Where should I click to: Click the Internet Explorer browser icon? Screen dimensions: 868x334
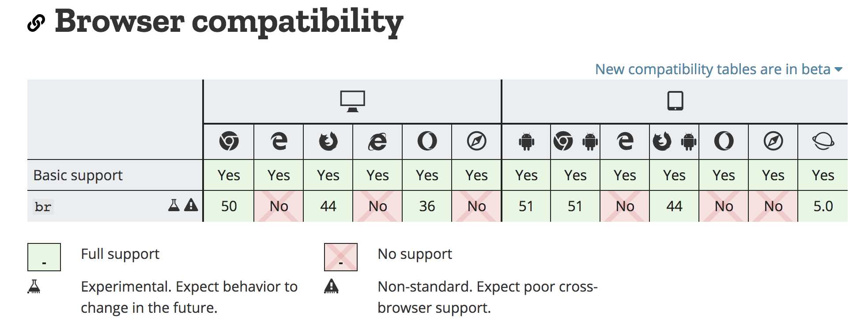coord(377,141)
